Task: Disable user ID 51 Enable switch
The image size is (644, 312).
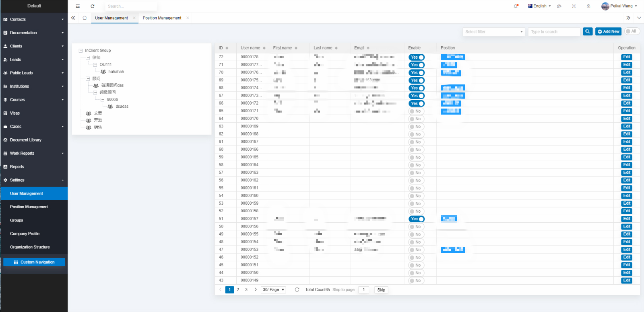Action: tap(417, 219)
